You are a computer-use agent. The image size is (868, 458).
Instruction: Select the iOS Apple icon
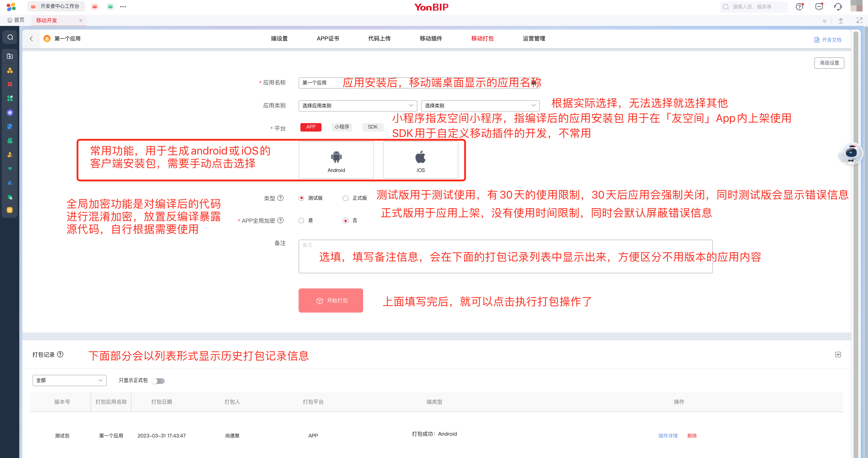(420, 157)
